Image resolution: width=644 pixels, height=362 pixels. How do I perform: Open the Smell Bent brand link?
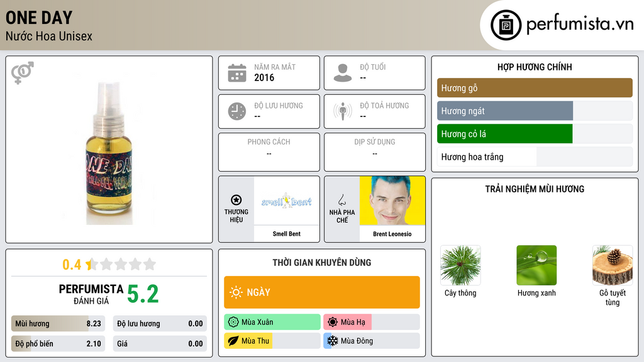point(287,209)
